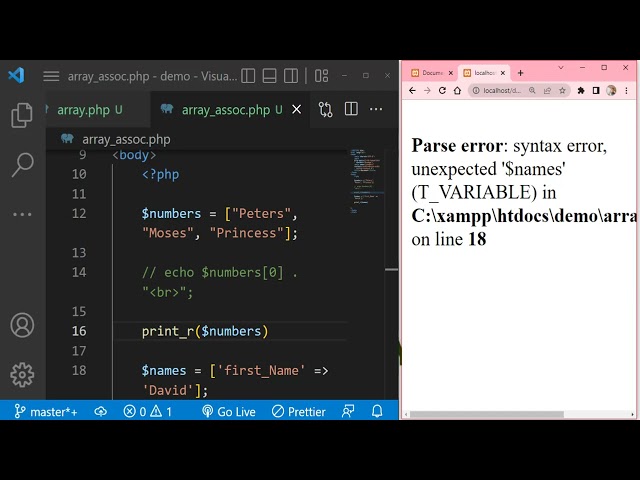Screen dimensions: 640x480
Task: Go back in the browser
Action: click(412, 91)
